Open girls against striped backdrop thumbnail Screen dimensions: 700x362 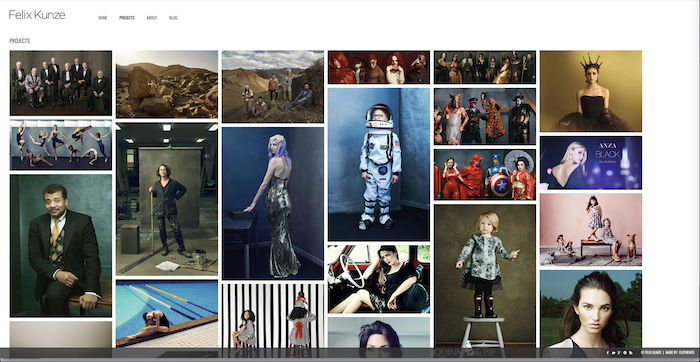click(x=273, y=316)
